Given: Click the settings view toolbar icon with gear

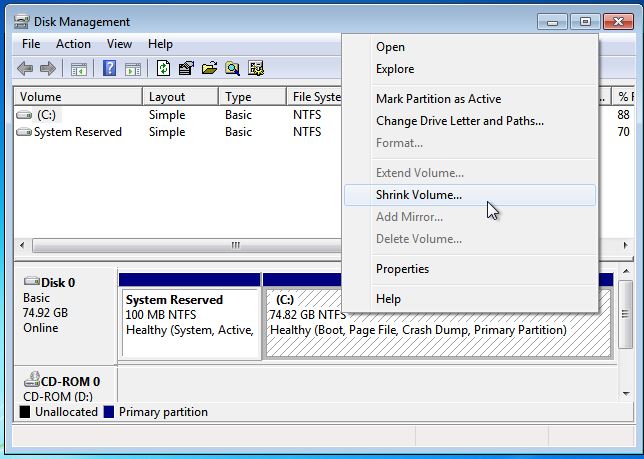Looking at the screenshot, I should coord(256,68).
